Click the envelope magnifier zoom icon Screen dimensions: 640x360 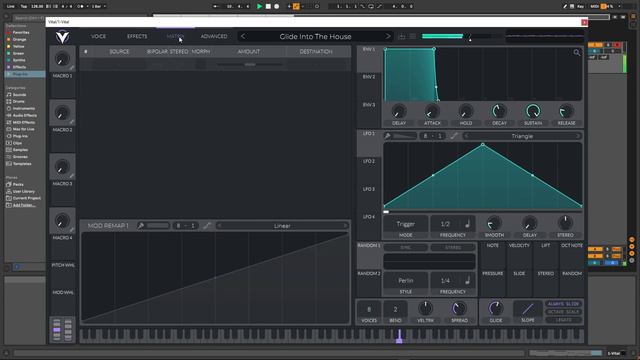(577, 52)
